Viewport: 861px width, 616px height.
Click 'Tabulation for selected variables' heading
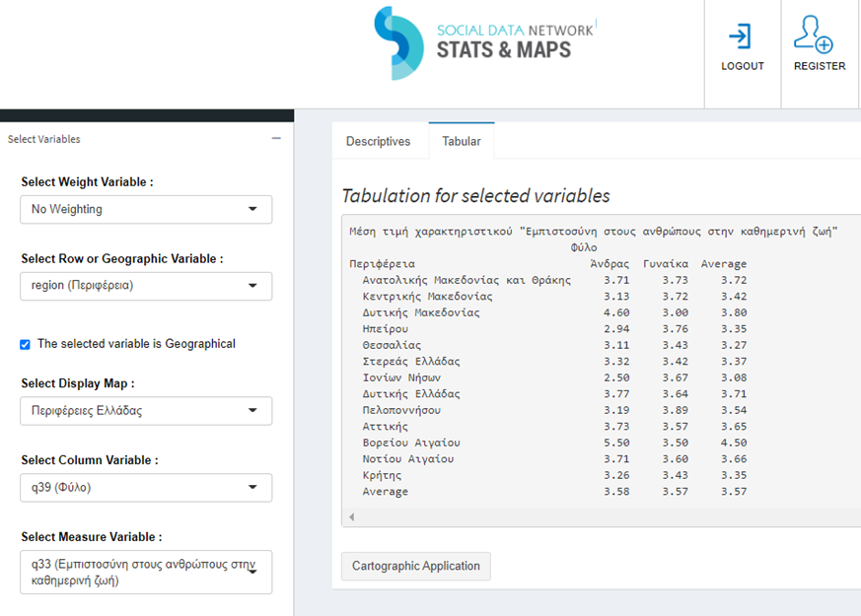point(475,196)
